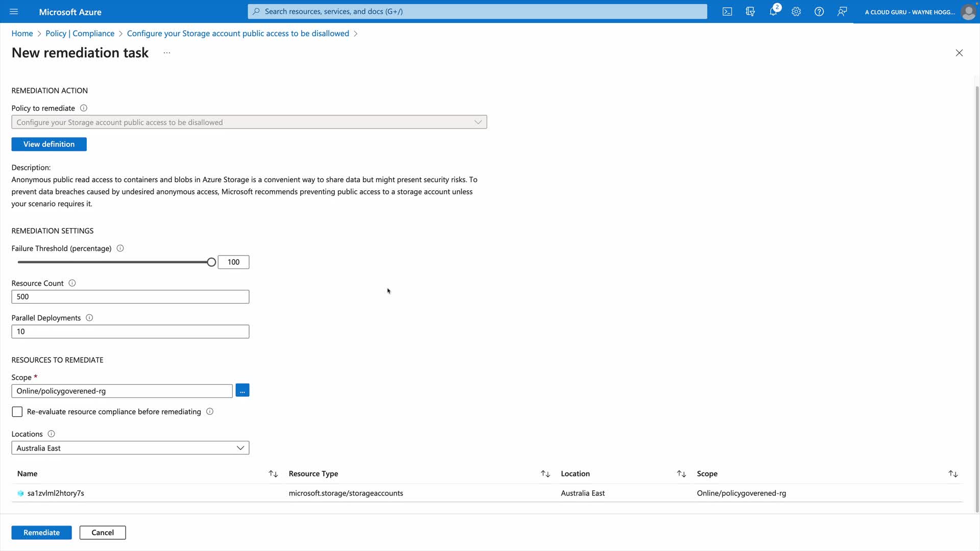980x551 pixels.
Task: Click the View definition button
Action: (x=49, y=144)
